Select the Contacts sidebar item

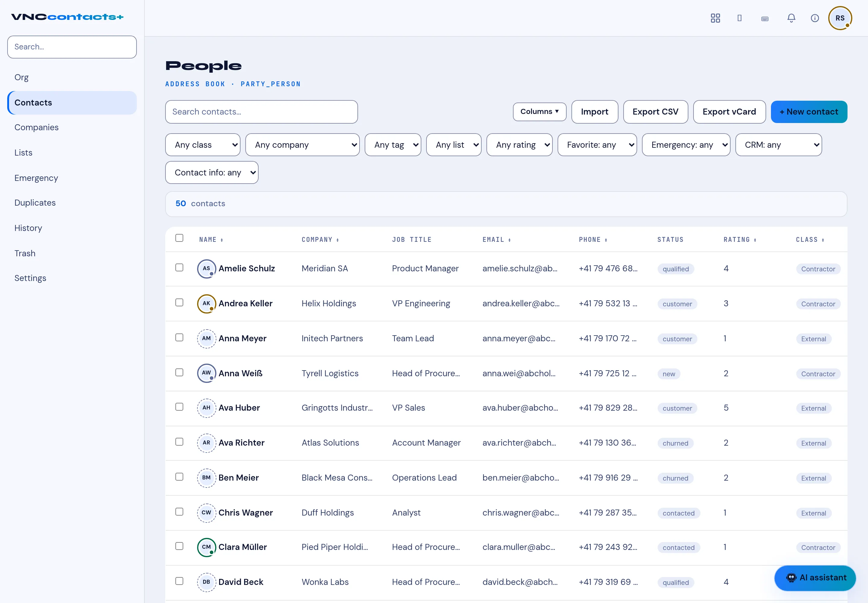(72, 103)
